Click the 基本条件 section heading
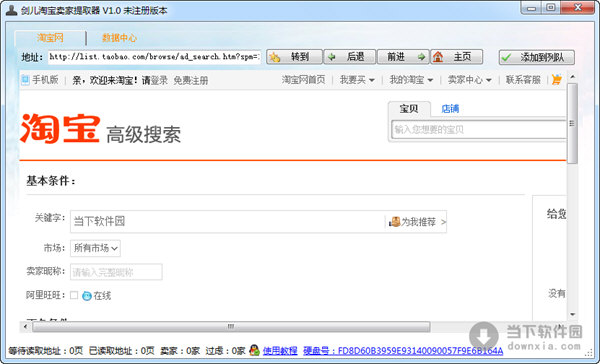The image size is (600, 364). point(51,181)
